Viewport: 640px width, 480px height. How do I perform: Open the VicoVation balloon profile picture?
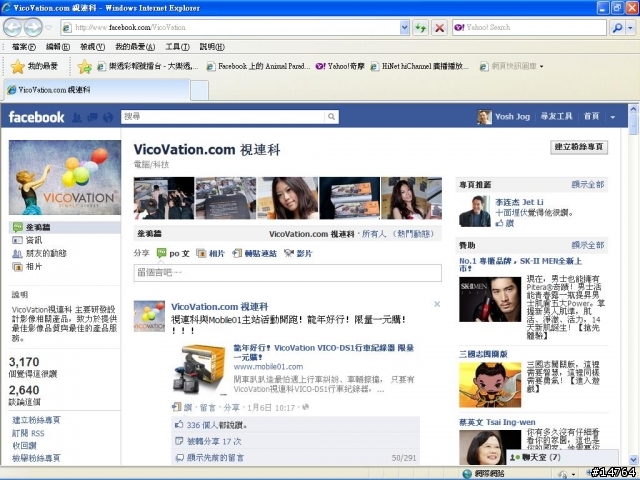[x=65, y=178]
